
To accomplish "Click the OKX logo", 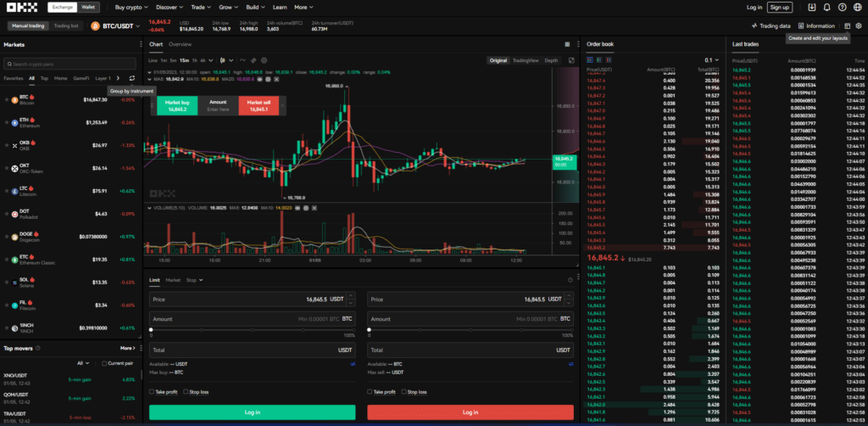I will point(22,7).
